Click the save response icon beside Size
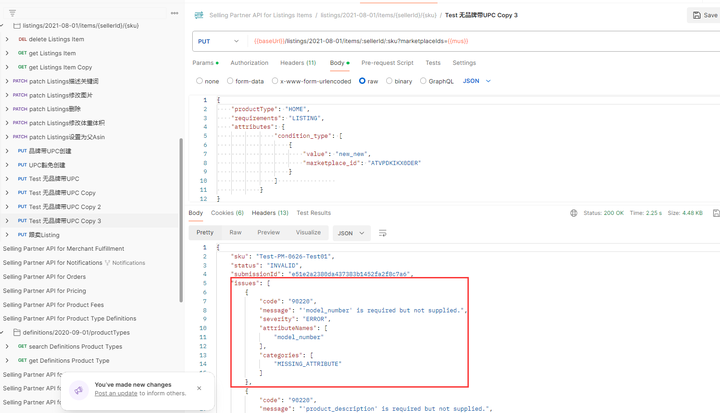 click(x=716, y=213)
